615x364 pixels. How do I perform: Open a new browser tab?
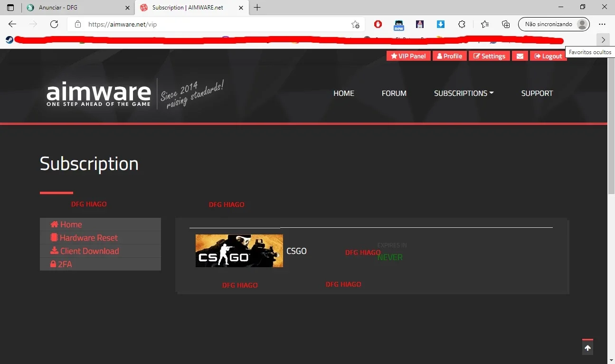pyautogui.click(x=257, y=8)
